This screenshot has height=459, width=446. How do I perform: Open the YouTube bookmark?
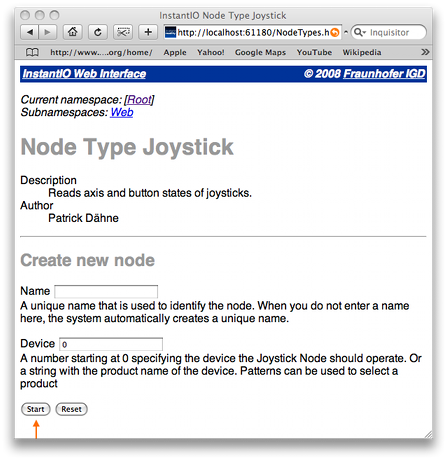(314, 53)
